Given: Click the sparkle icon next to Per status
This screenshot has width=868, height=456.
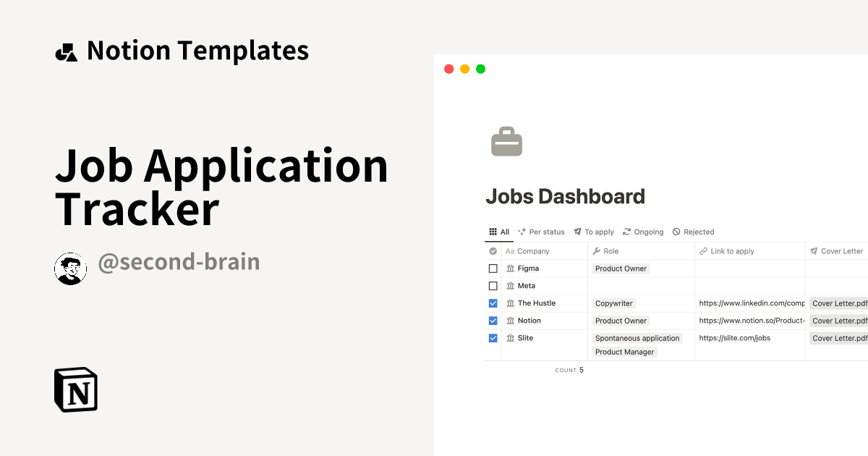Looking at the screenshot, I should tap(519, 232).
